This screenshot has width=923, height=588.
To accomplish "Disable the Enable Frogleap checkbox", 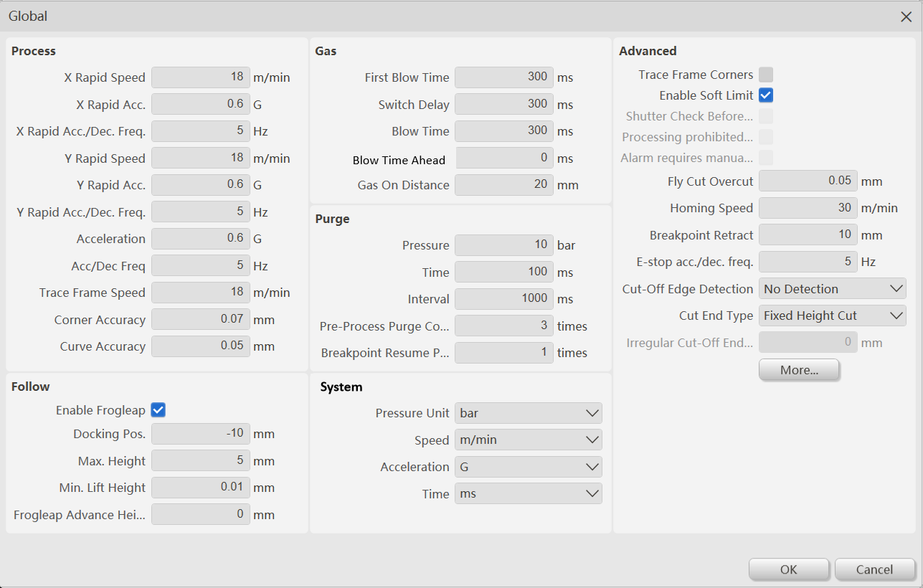I will pyautogui.click(x=158, y=410).
